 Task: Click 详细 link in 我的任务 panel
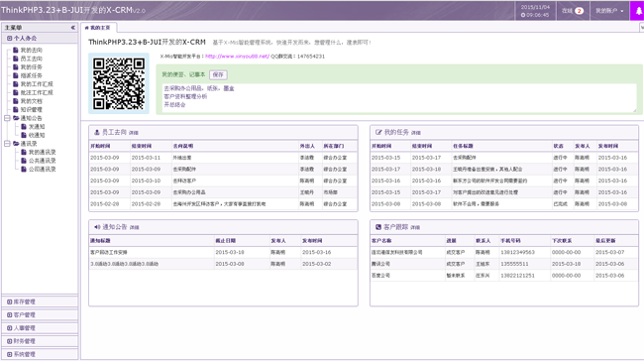(x=416, y=133)
